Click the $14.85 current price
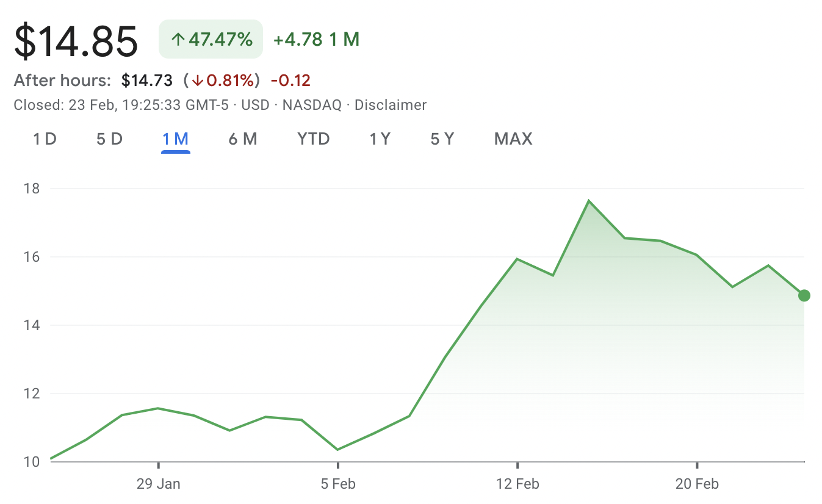The image size is (822, 504). point(76,41)
